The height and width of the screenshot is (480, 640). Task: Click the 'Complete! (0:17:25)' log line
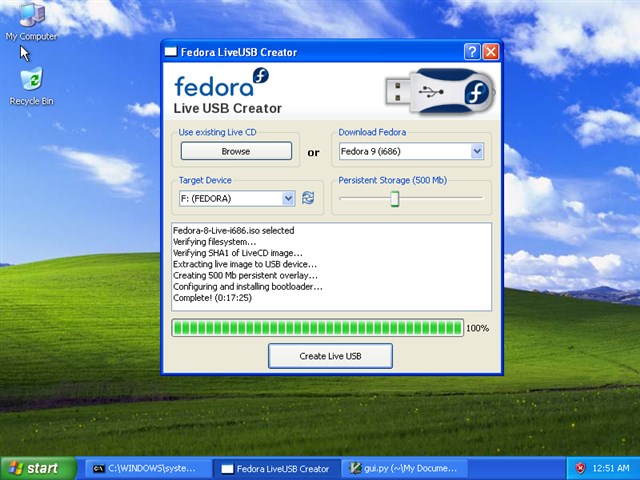pos(212,298)
